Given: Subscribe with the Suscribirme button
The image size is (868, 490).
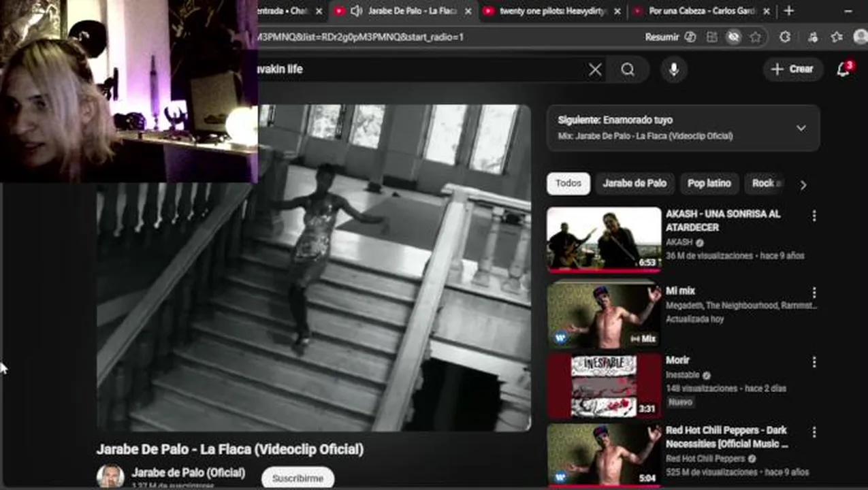Looking at the screenshot, I should tap(298, 478).
